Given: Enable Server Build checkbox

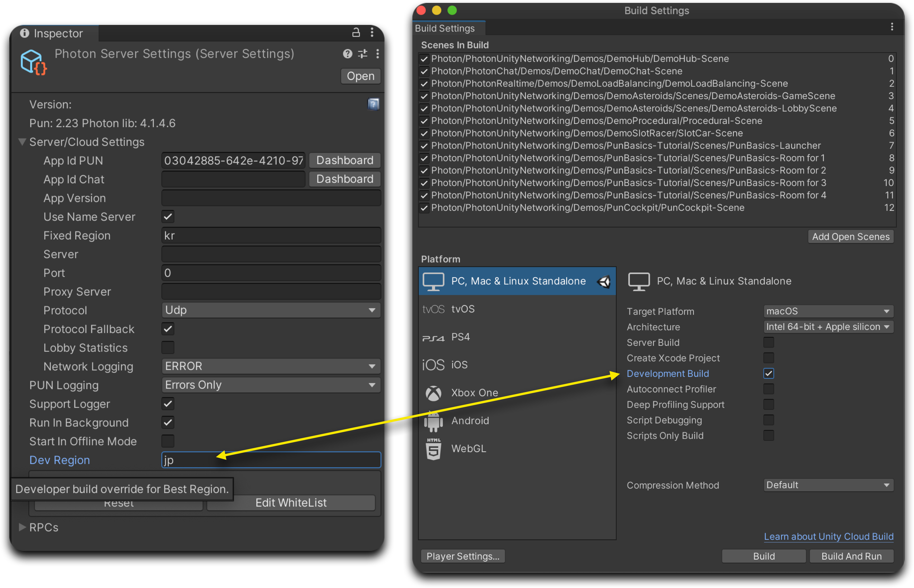Looking at the screenshot, I should coord(769,342).
